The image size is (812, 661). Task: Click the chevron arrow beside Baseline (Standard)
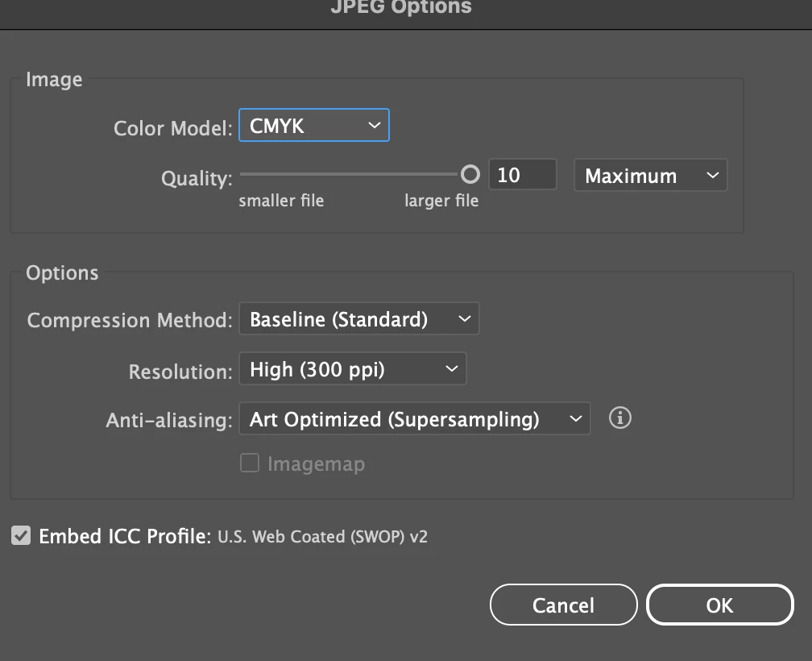point(465,318)
